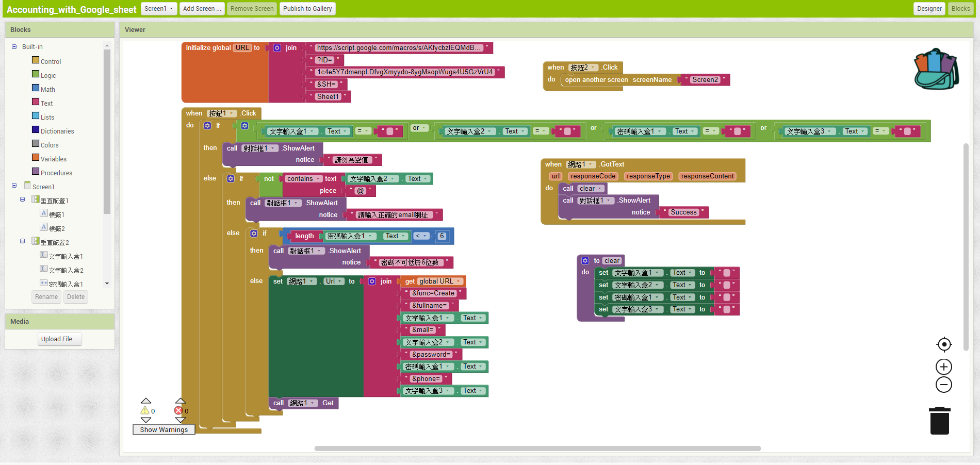The height and width of the screenshot is (465, 980).
Task: Click the red error circle icon
Action: (178, 411)
